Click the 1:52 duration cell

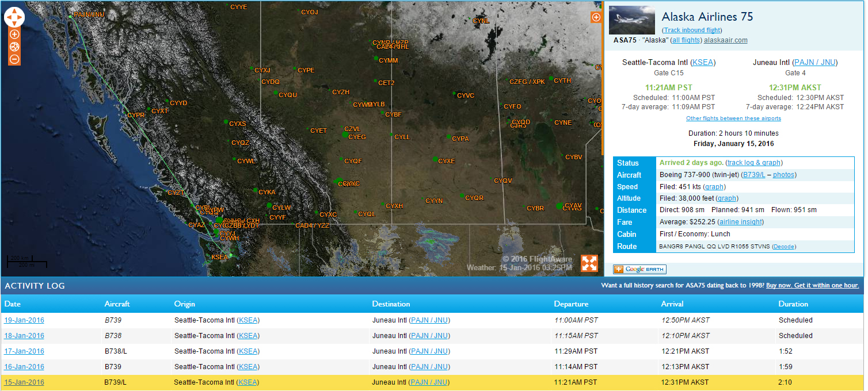pos(786,351)
